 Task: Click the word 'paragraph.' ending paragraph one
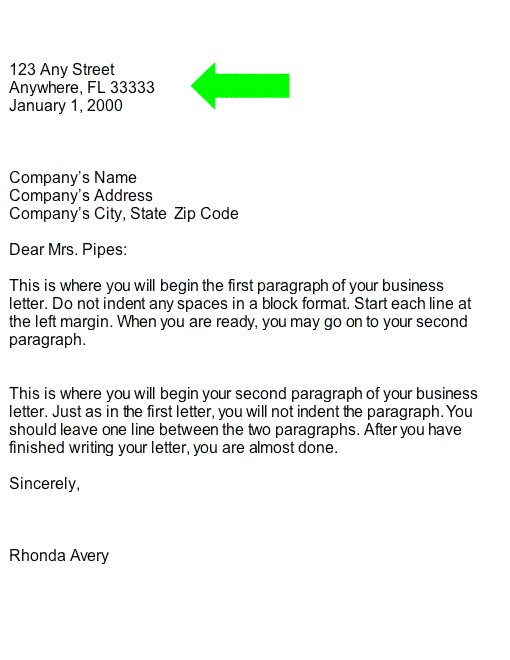click(x=48, y=340)
